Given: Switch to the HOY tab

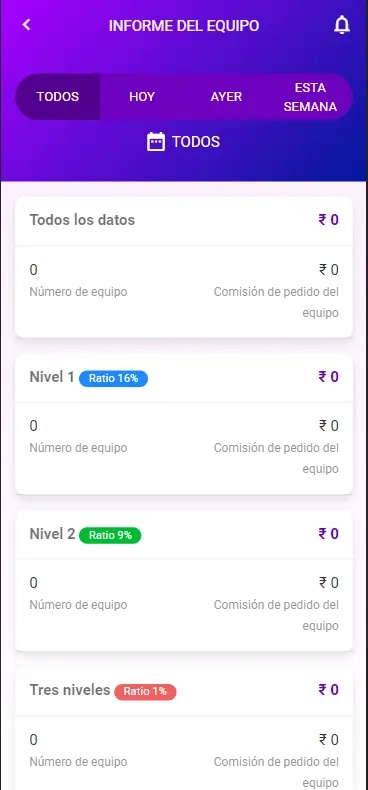Looking at the screenshot, I should click(142, 97).
